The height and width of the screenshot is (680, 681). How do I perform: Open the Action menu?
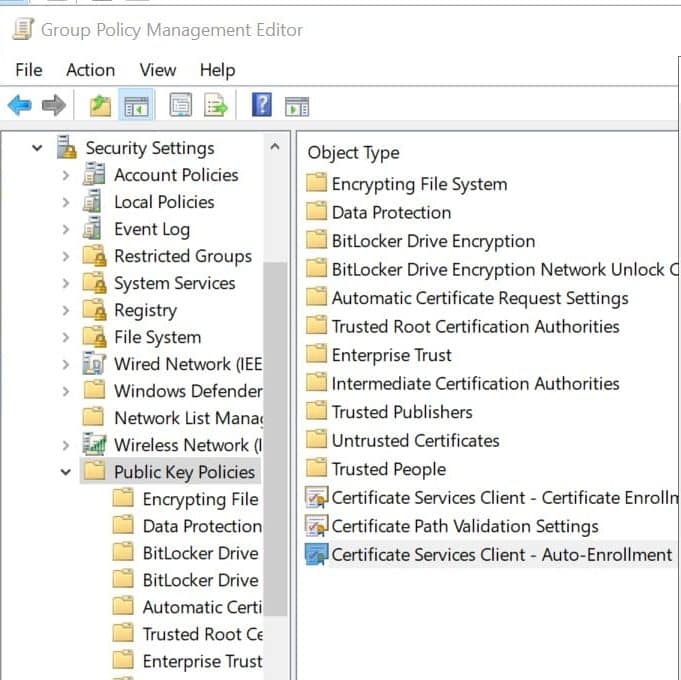click(90, 70)
